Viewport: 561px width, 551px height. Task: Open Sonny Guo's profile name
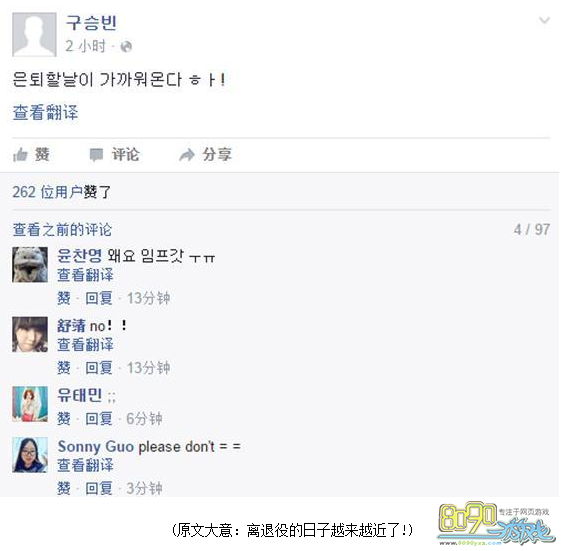click(x=96, y=446)
